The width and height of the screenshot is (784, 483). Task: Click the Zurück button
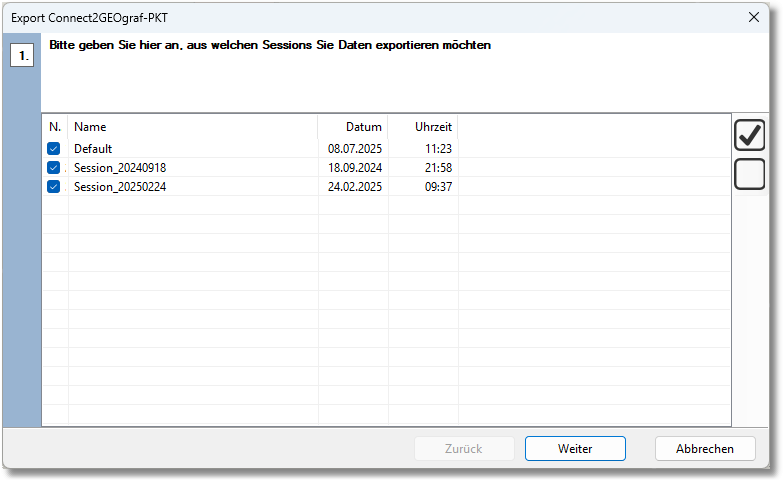pos(464,449)
